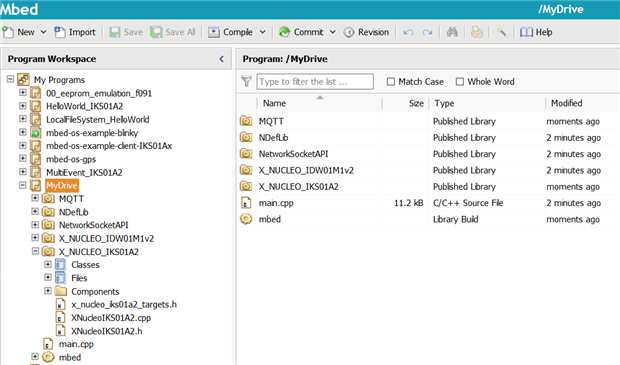
Task: Select mbed-os-gps in the tree
Action: click(x=71, y=159)
